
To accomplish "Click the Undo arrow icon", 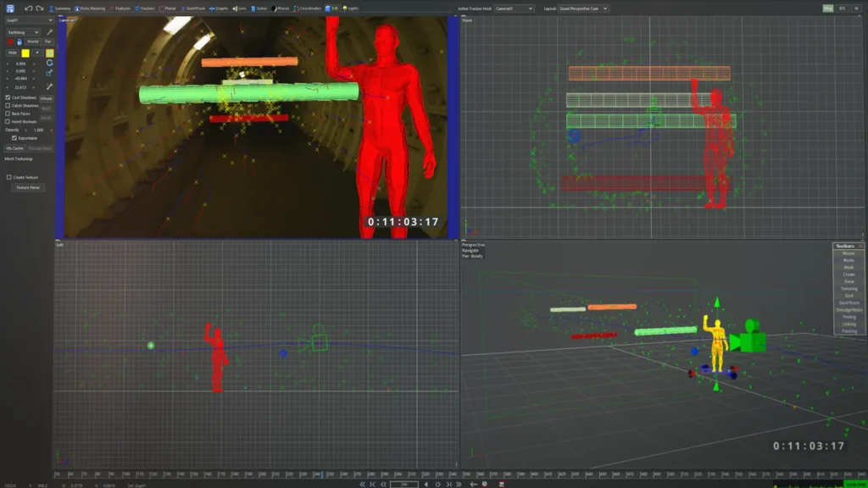I will coord(28,8).
